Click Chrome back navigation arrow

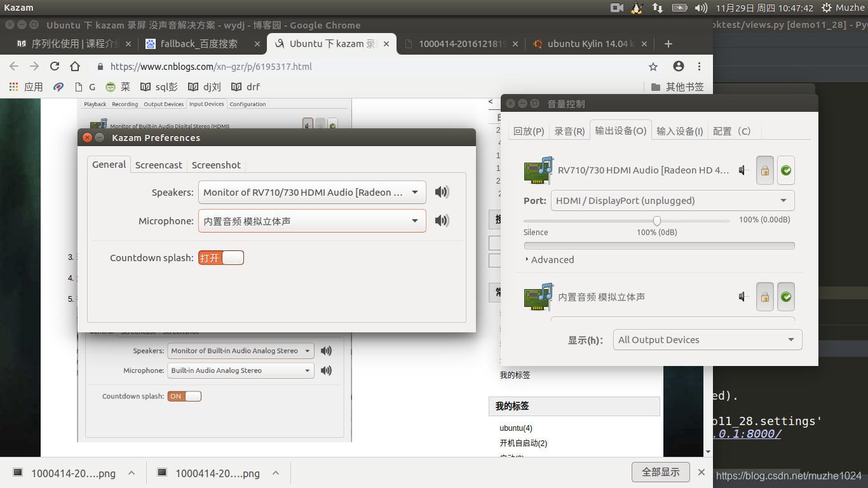[x=14, y=66]
